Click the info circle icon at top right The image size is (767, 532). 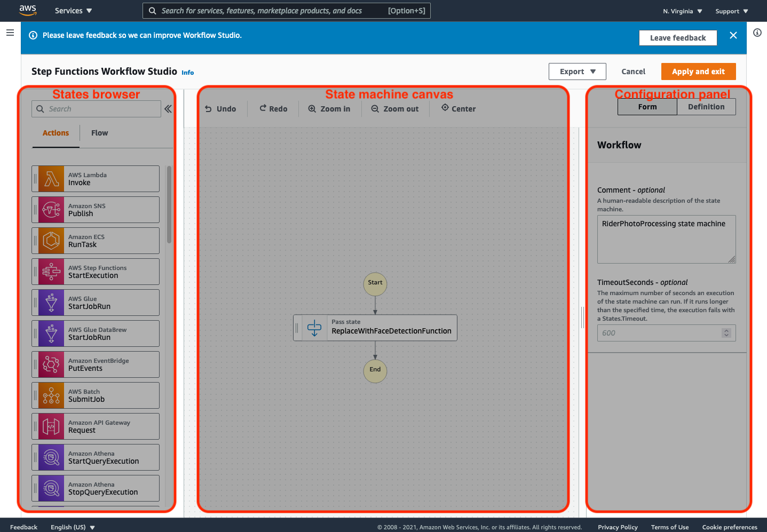click(757, 33)
